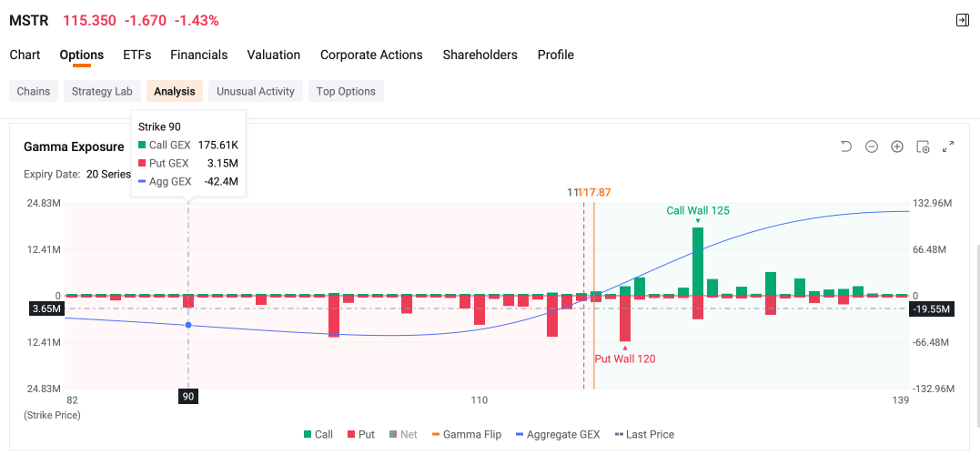The width and height of the screenshot is (980, 455).
Task: Toggle the Last Price legend line
Action: point(644,434)
